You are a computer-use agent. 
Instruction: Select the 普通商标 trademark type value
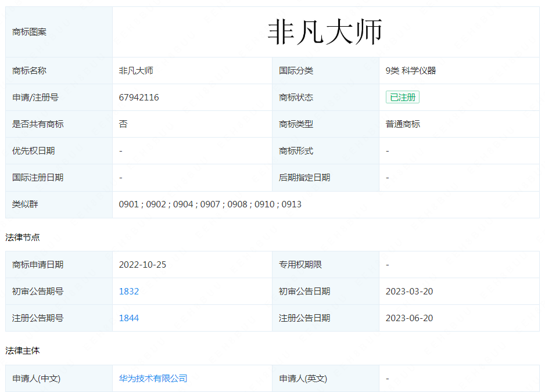(403, 124)
